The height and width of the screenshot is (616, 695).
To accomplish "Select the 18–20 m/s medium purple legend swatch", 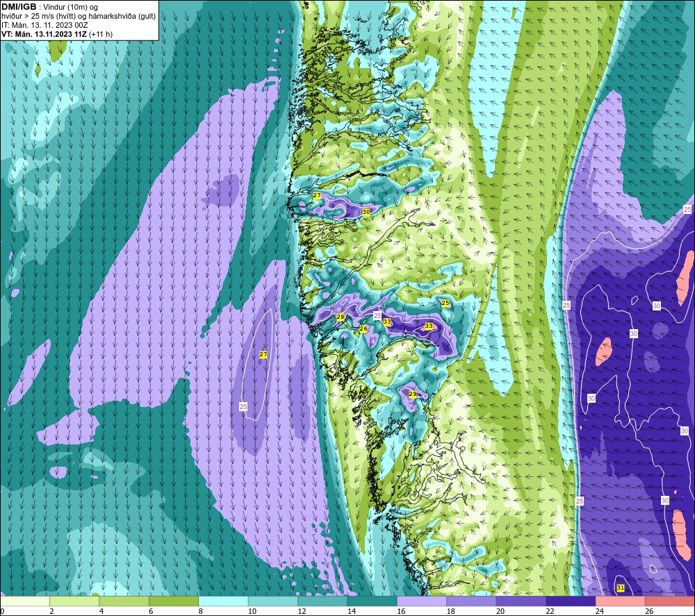I will click(472, 601).
